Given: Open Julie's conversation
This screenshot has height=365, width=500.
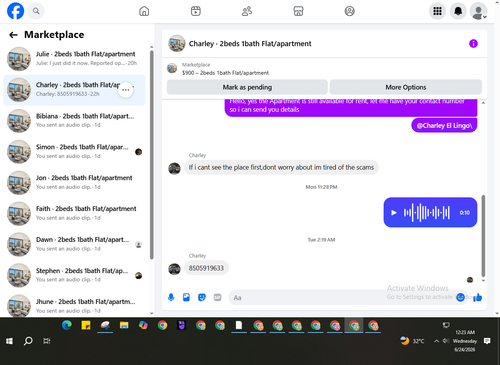Looking at the screenshot, I should point(74,59).
